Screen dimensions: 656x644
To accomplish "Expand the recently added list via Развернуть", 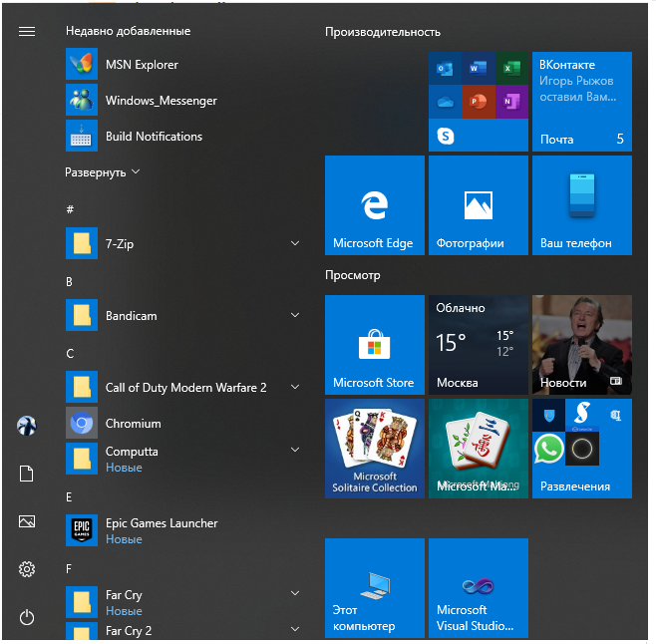I will point(103,172).
